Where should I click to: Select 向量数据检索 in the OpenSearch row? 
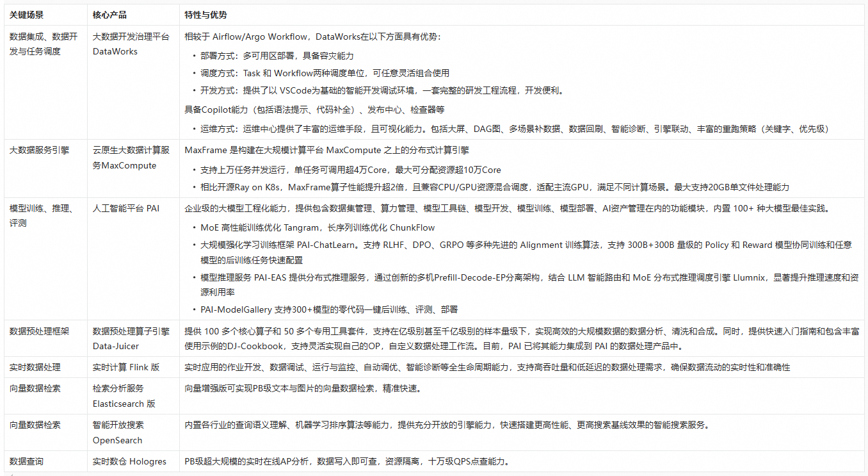coord(46,432)
